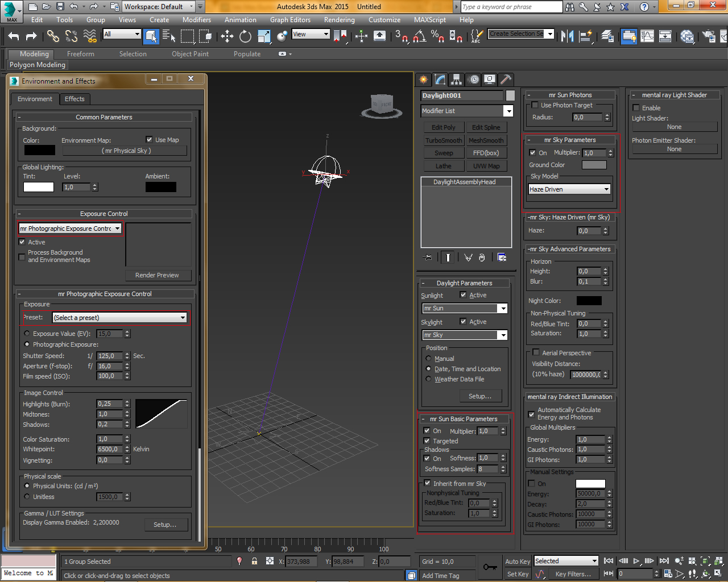Toggle the Aerial Perspective checkbox

pyautogui.click(x=536, y=352)
